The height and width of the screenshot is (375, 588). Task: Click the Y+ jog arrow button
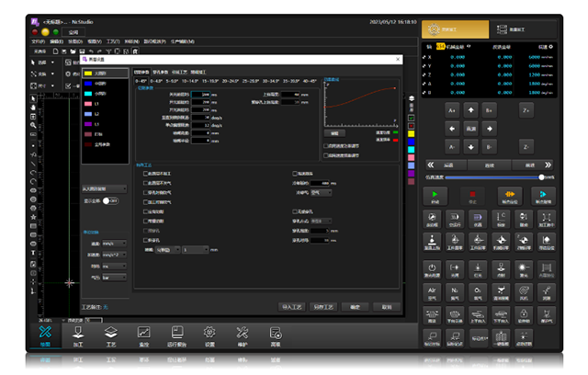coord(471,109)
